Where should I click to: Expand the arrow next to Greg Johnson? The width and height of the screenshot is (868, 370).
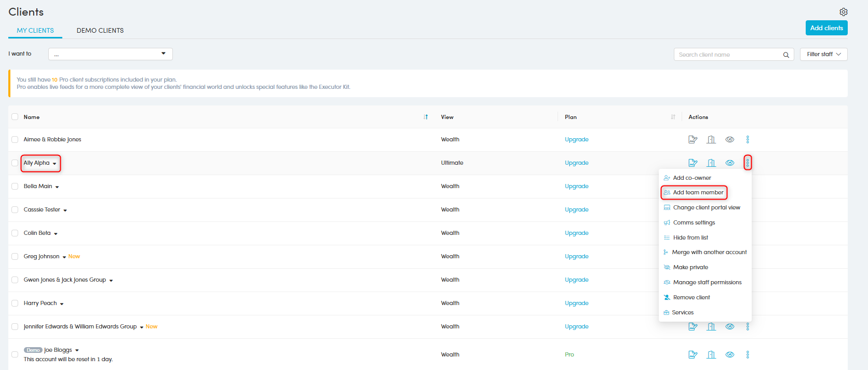pyautogui.click(x=64, y=257)
